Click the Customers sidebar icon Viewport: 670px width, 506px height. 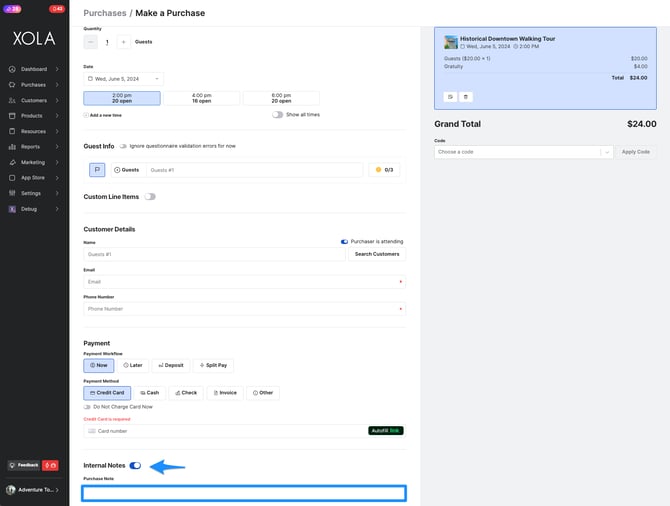[12, 100]
